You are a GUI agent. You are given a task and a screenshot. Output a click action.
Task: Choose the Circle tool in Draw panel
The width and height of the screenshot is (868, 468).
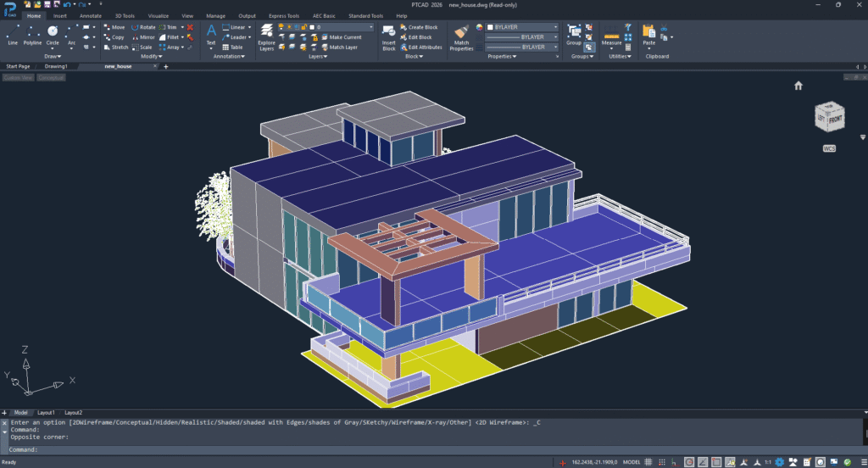tap(53, 34)
